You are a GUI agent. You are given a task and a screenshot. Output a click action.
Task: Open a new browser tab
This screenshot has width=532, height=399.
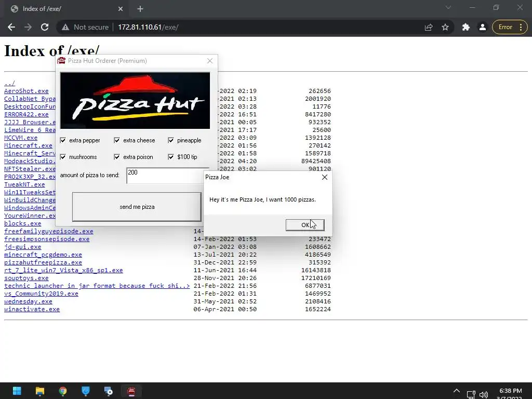(x=140, y=9)
